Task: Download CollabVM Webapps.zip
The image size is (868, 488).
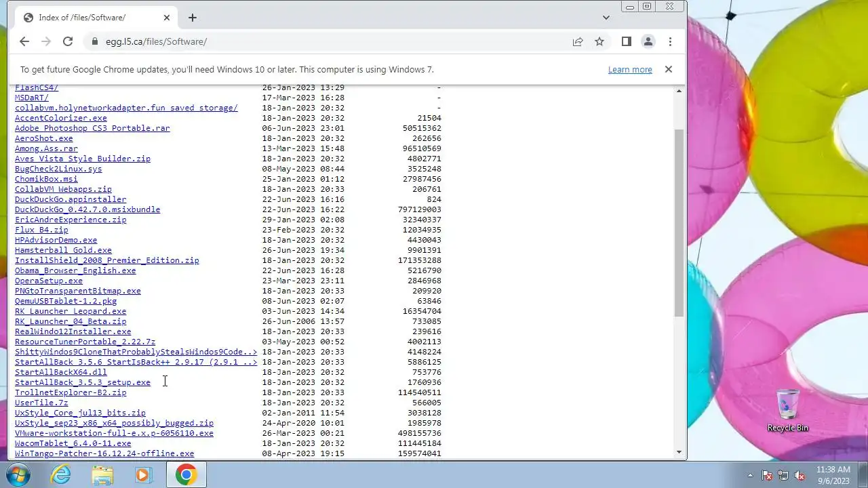Action: coord(63,189)
